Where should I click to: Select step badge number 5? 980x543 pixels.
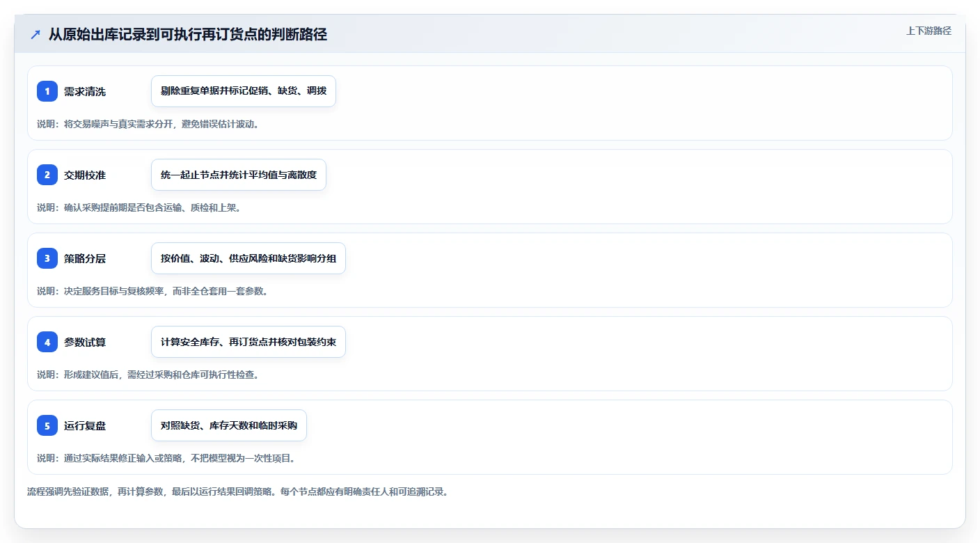click(x=47, y=425)
